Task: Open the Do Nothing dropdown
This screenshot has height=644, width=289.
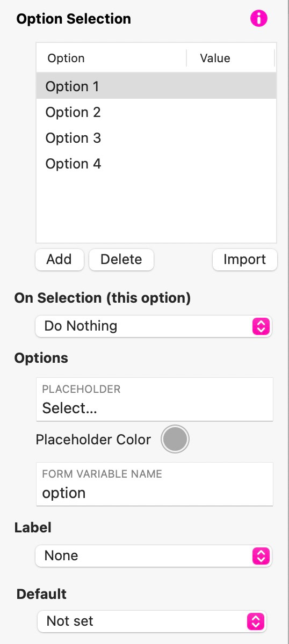Action: coord(154,326)
